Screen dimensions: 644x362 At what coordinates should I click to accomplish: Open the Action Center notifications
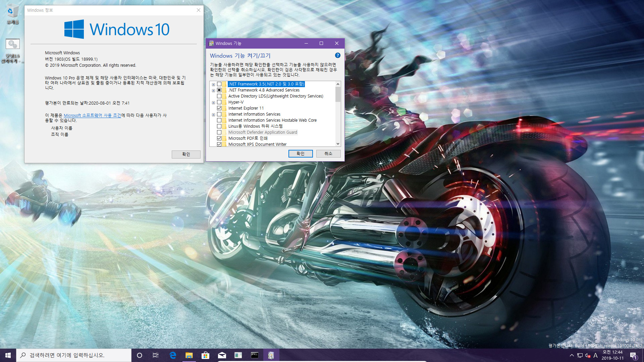click(633, 355)
